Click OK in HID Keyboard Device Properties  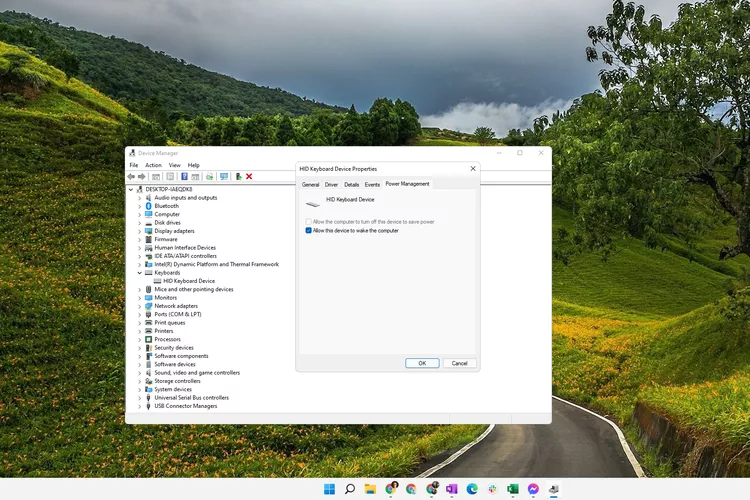[x=422, y=363]
